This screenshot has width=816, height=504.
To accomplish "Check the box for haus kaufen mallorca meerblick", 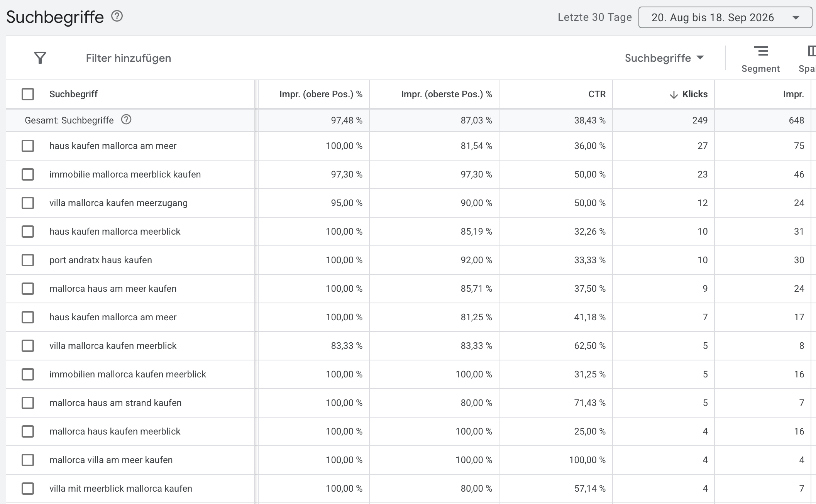I will pyautogui.click(x=28, y=232).
